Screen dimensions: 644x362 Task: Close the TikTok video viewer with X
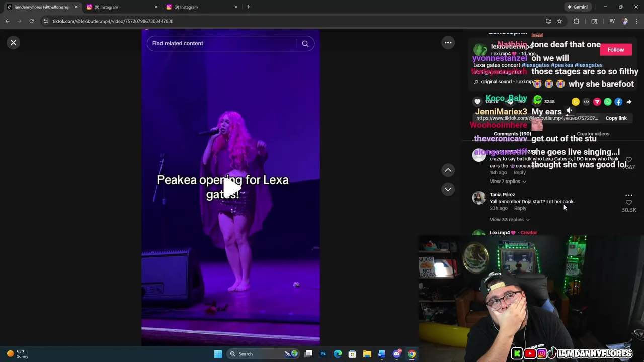pos(14,43)
